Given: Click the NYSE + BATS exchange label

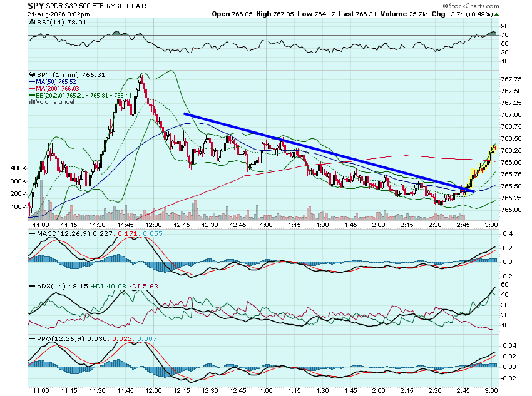Looking at the screenshot, I should point(128,6).
